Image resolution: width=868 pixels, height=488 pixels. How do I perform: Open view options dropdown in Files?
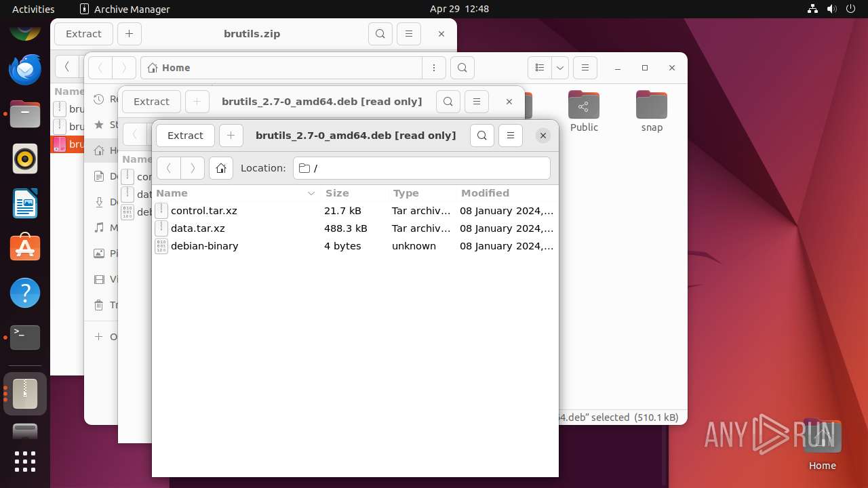click(559, 68)
